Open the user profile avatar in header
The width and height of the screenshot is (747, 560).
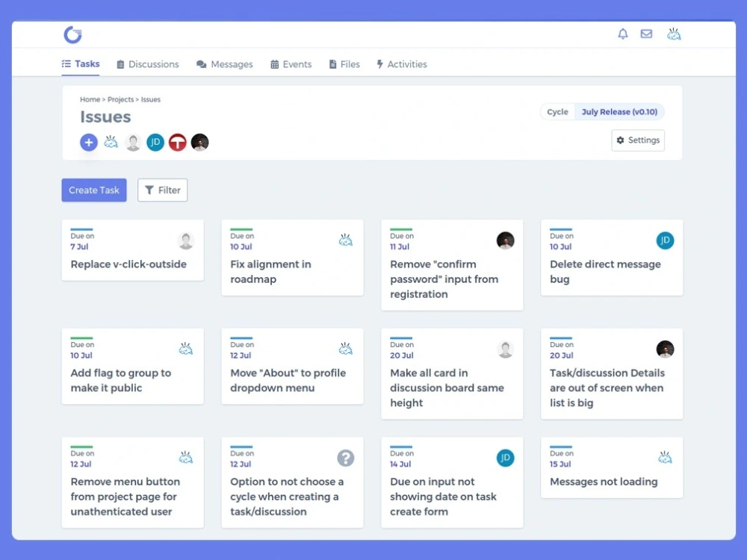coord(674,34)
